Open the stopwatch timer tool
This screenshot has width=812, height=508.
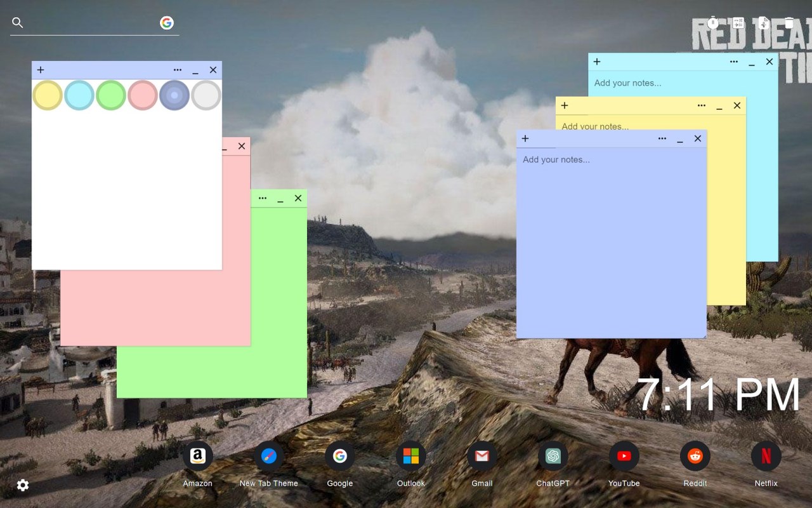pyautogui.click(x=713, y=23)
